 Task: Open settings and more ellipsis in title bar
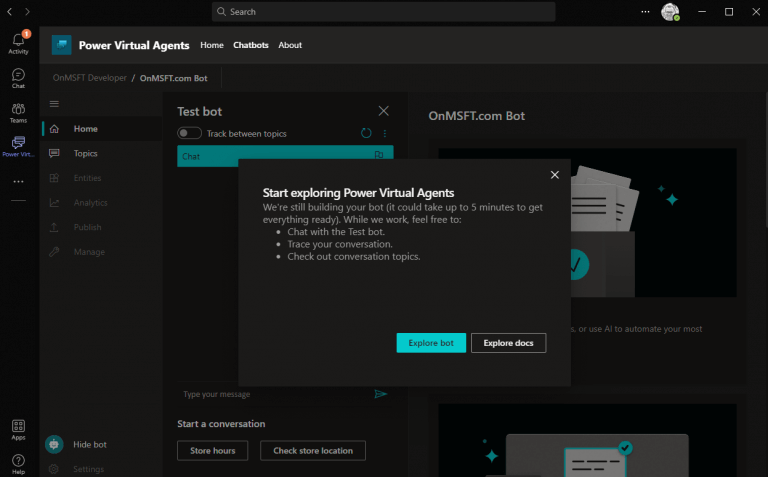(x=646, y=12)
